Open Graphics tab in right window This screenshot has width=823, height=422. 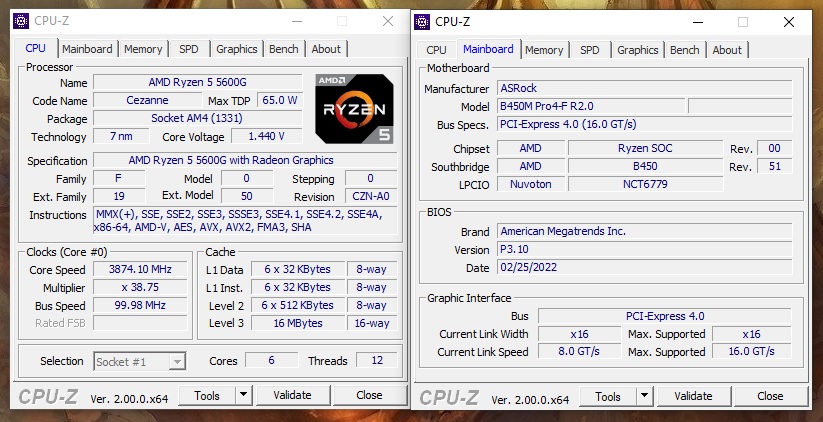[638, 50]
